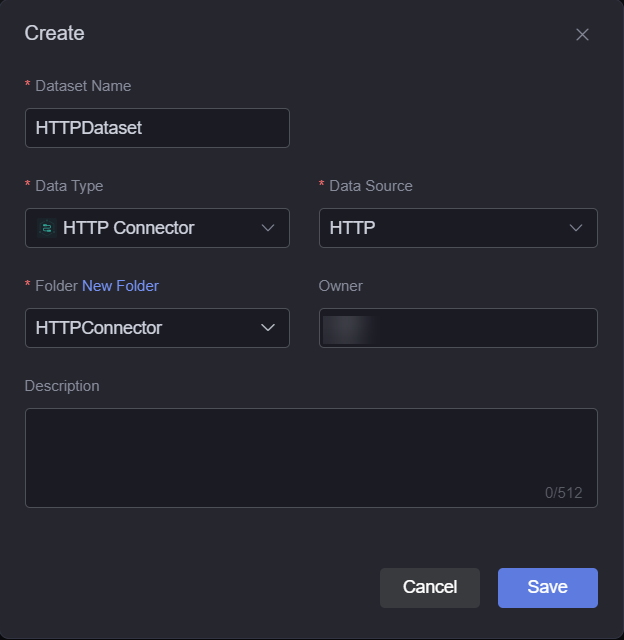Screen dimensions: 624x640
Task: Click the Owner label
Action: (340, 286)
